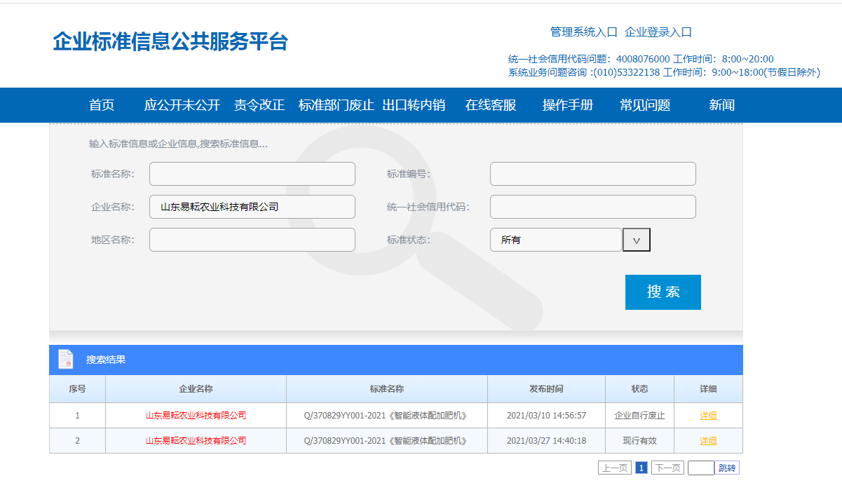Open 详细 link for the 现行有效 row

[x=708, y=441]
